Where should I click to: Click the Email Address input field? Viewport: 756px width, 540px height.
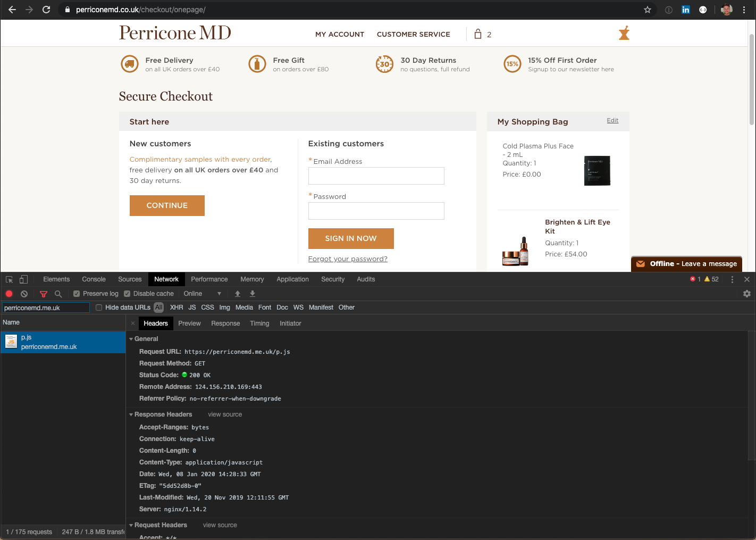coord(376,176)
